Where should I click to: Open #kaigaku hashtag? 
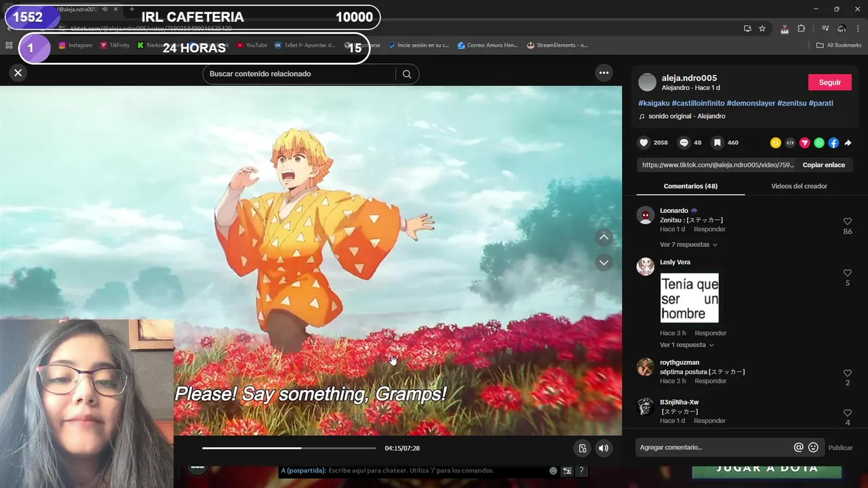click(654, 103)
